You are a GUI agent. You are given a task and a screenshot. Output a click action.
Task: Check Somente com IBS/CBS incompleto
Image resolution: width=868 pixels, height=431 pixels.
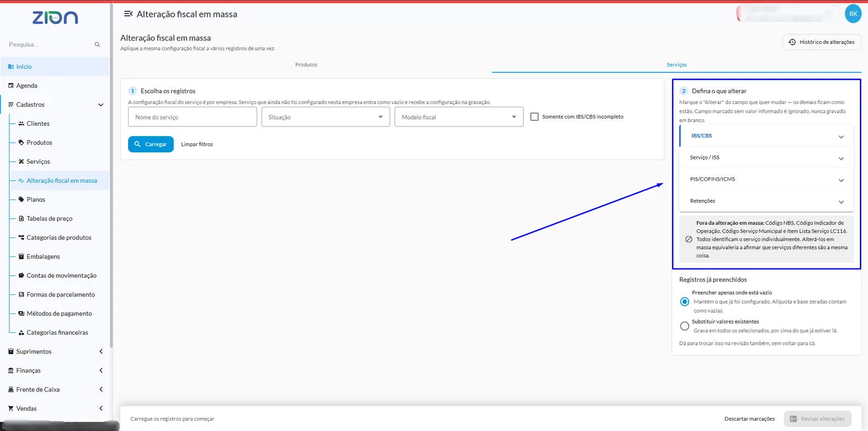point(534,117)
